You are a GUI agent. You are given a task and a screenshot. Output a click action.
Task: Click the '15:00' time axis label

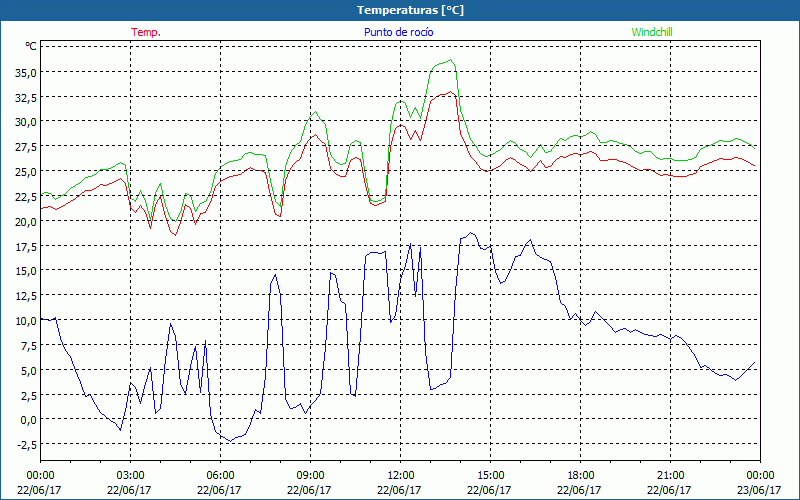click(x=490, y=476)
